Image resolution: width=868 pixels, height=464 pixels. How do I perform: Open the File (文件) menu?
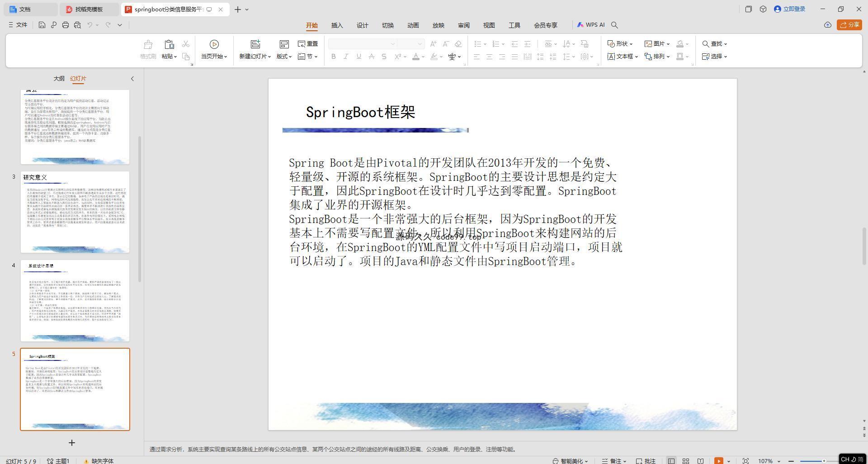coord(18,25)
